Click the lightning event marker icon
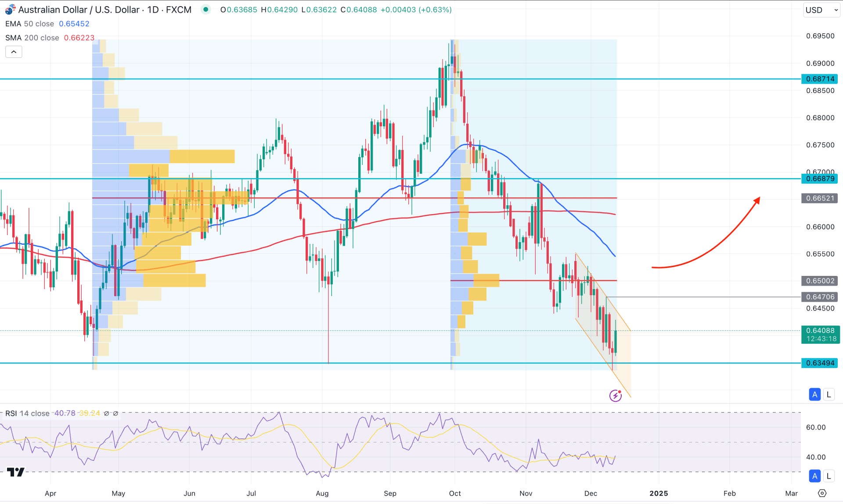The height and width of the screenshot is (504, 843). [616, 396]
